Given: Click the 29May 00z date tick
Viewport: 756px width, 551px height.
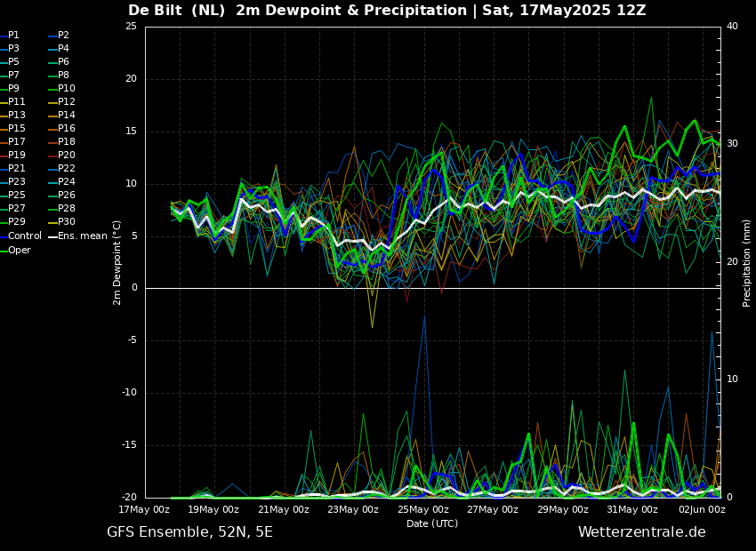Looking at the screenshot, I should (x=563, y=510).
